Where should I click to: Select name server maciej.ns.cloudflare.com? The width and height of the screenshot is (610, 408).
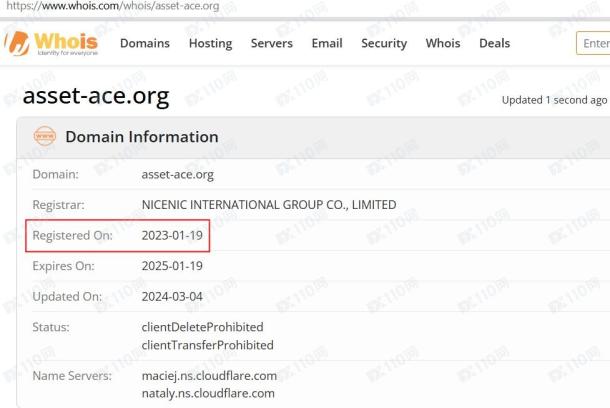coord(209,376)
